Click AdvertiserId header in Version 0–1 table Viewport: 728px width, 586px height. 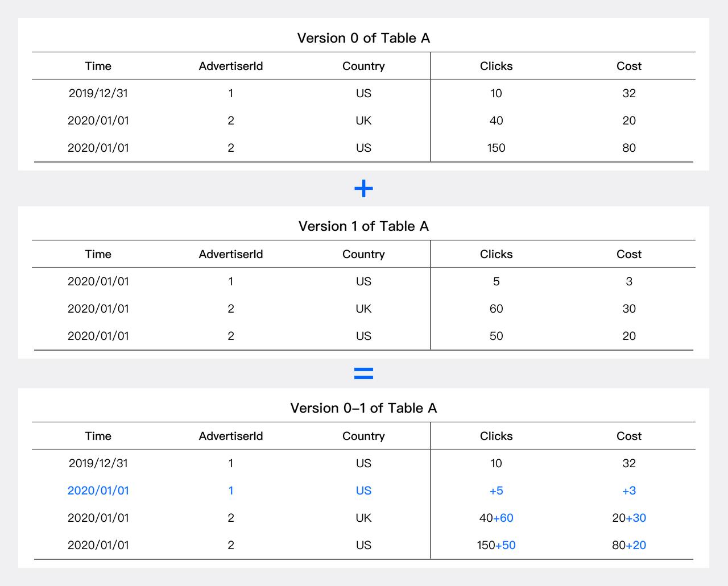click(x=230, y=436)
